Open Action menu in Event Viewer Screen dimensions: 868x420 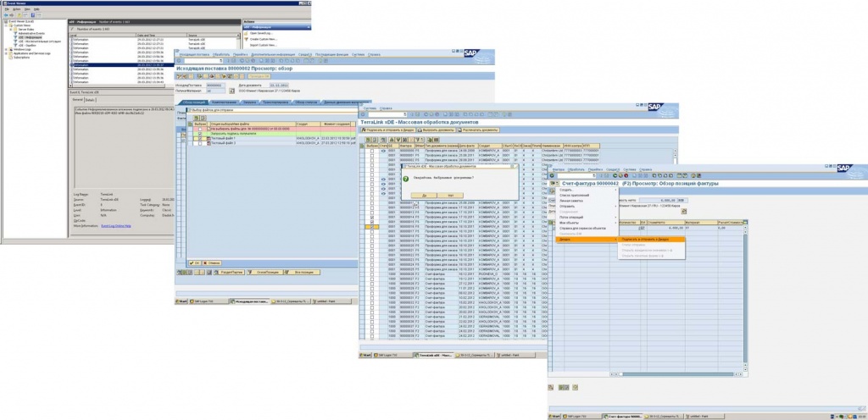click(x=17, y=9)
